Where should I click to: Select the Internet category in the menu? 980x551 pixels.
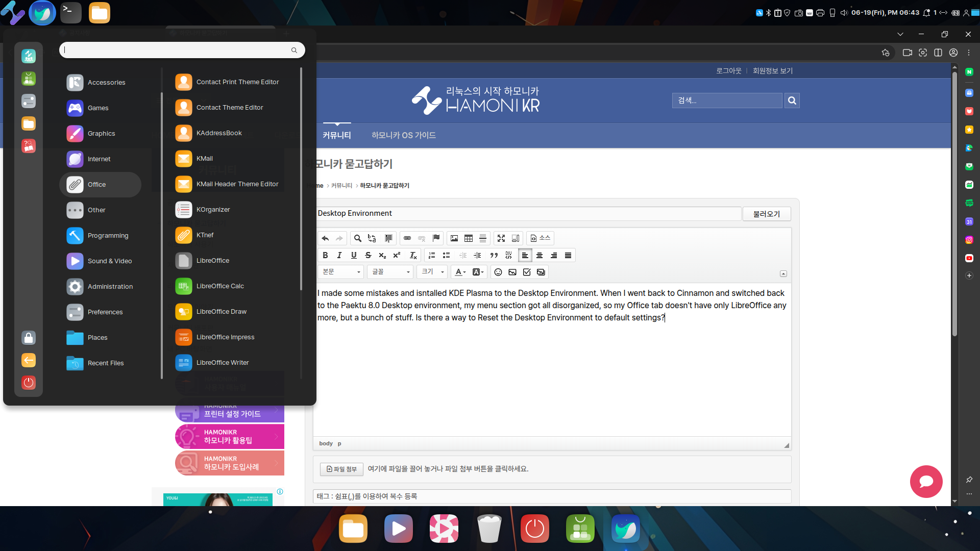click(x=100, y=159)
